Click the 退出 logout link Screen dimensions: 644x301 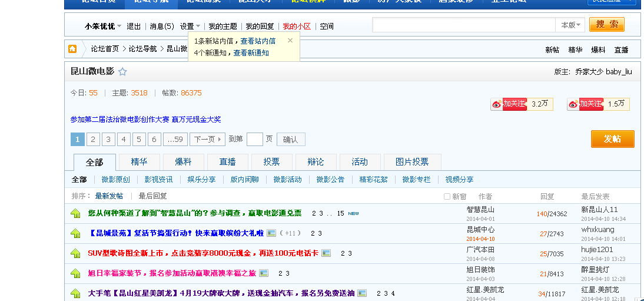(x=134, y=27)
